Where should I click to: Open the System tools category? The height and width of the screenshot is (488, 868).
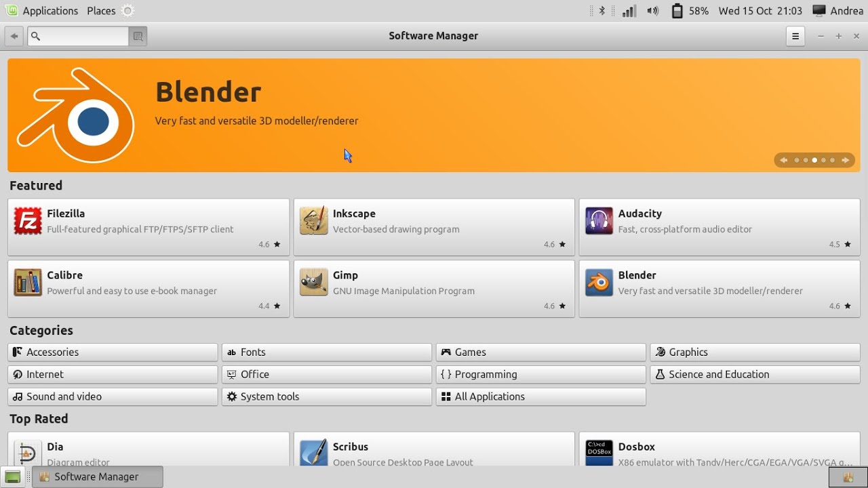click(x=327, y=397)
